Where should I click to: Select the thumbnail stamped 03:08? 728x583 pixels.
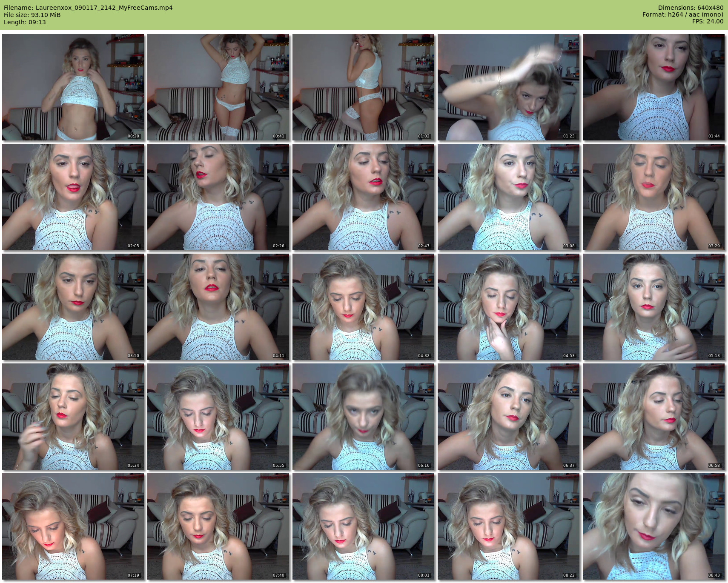(x=508, y=197)
